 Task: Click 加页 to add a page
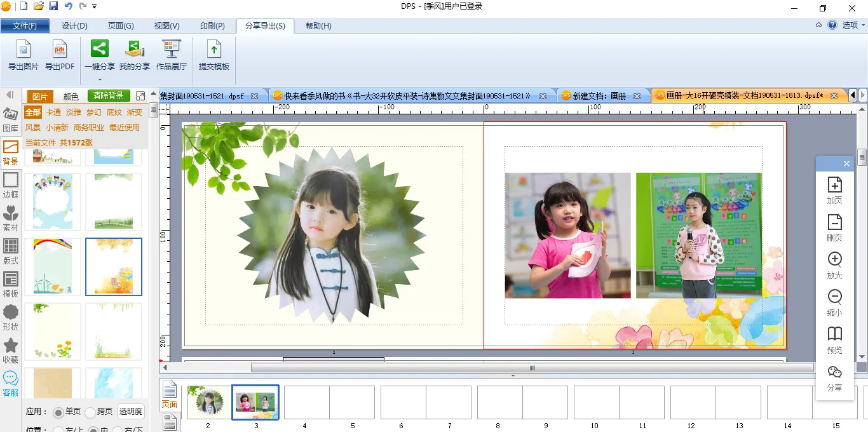coord(834,191)
